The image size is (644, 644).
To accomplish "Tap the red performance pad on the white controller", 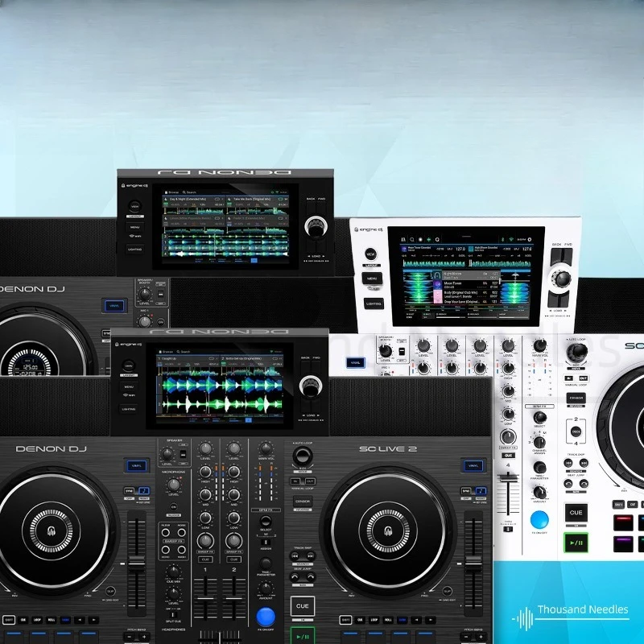I will pyautogui.click(x=623, y=522).
